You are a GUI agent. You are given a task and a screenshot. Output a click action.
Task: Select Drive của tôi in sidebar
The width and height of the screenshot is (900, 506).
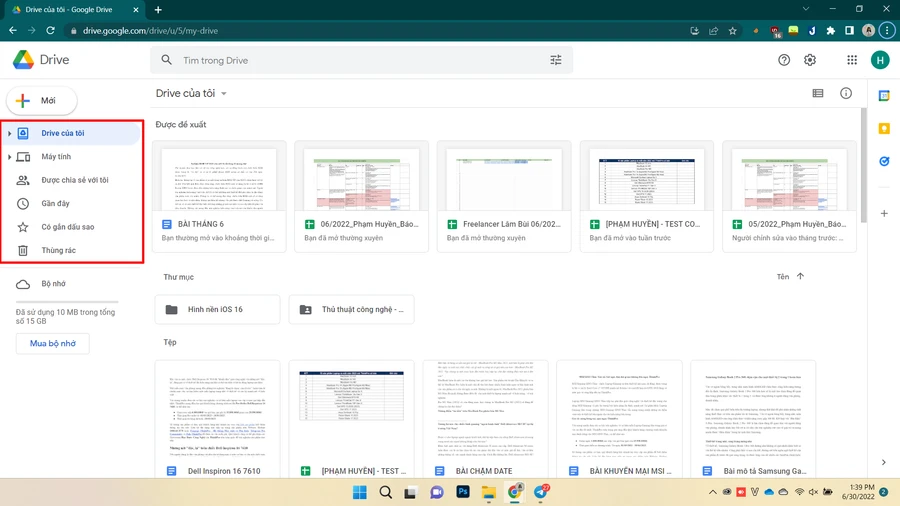pyautogui.click(x=71, y=133)
